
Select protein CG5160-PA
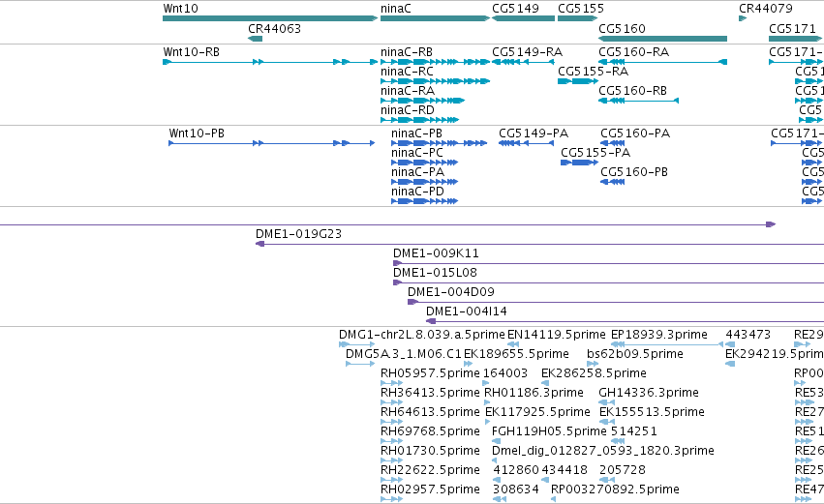(612, 143)
